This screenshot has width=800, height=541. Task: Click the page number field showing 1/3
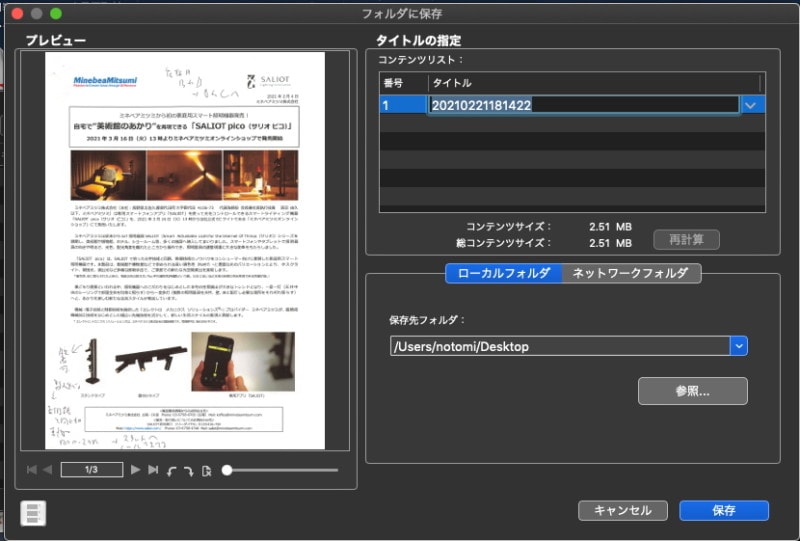pyautogui.click(x=91, y=469)
